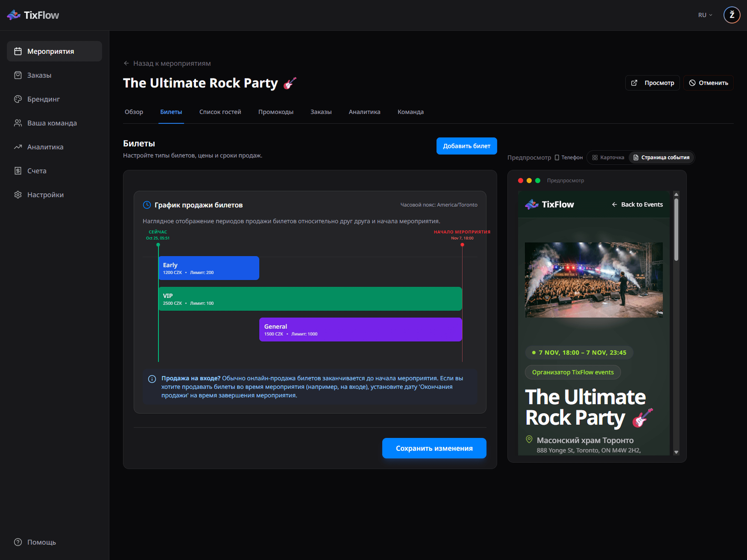Image resolution: width=747 pixels, height=560 pixels.
Task: Select the Early ticket bar in timeline
Action: [209, 268]
